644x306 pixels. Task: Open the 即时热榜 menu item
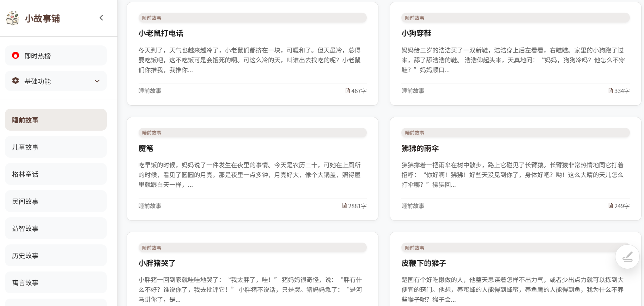pos(56,56)
